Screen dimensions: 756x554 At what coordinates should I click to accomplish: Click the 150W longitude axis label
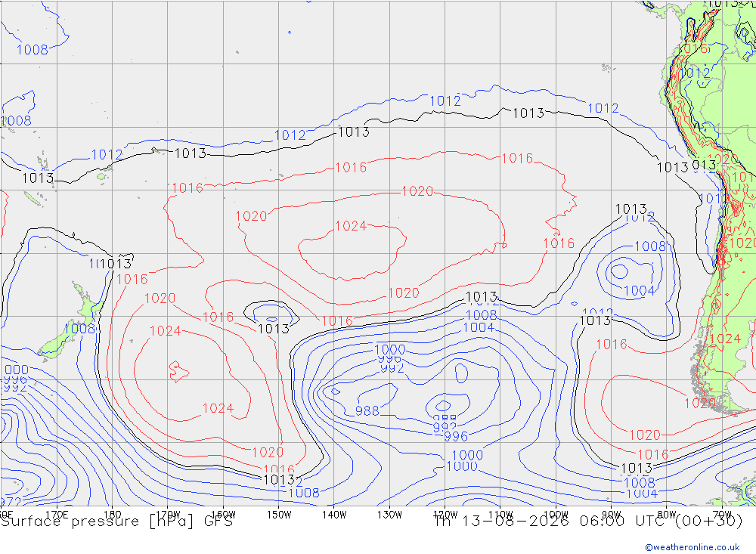pos(279,515)
